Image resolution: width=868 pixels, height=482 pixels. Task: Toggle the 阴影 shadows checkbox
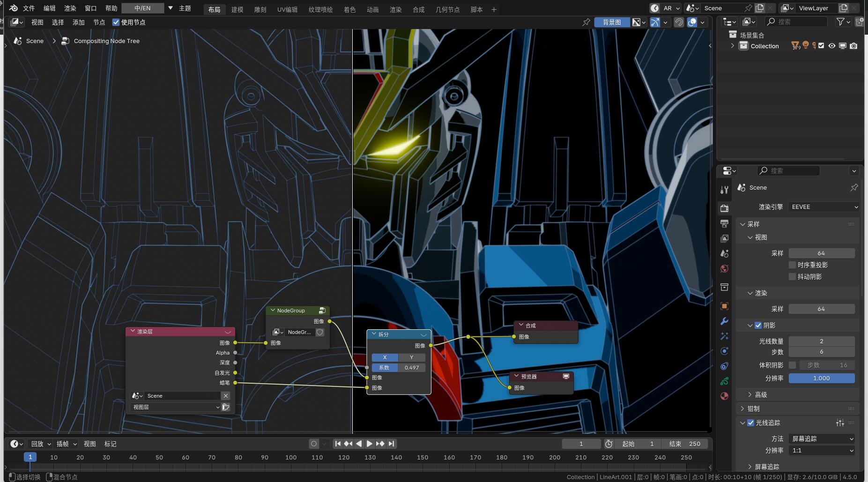click(758, 325)
